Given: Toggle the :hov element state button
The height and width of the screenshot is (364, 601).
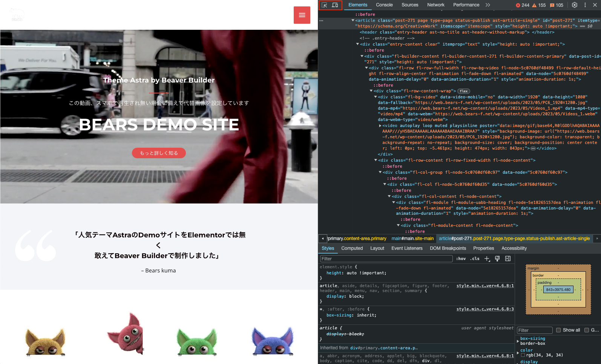Looking at the screenshot, I should (461, 258).
